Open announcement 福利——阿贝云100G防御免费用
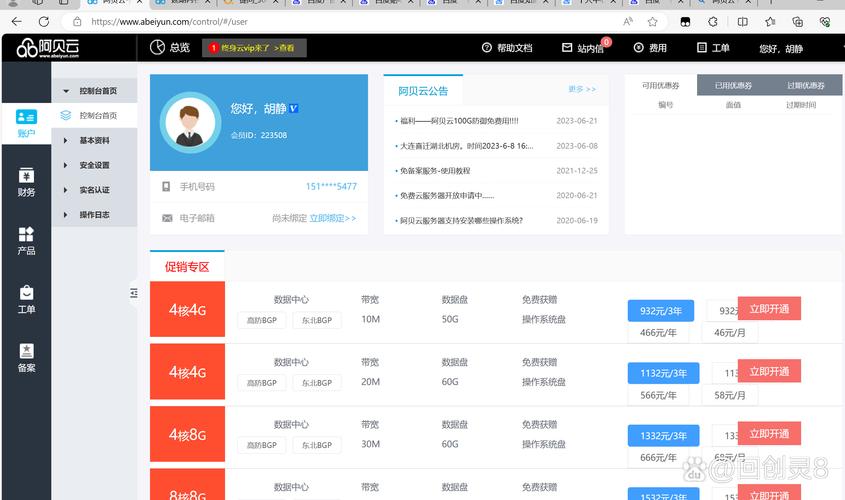The width and height of the screenshot is (845, 500). pos(459,121)
